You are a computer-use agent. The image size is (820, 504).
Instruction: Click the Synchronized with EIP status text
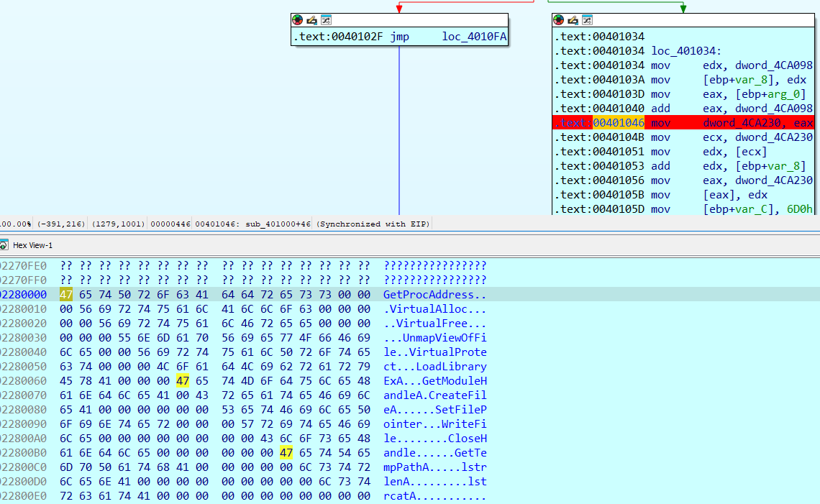tap(373, 224)
